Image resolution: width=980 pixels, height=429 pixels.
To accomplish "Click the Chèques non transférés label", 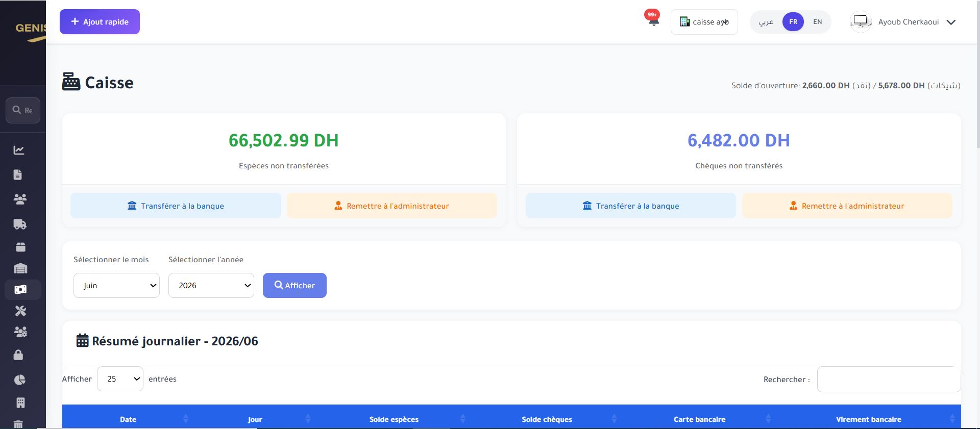I will pyautogui.click(x=739, y=166).
